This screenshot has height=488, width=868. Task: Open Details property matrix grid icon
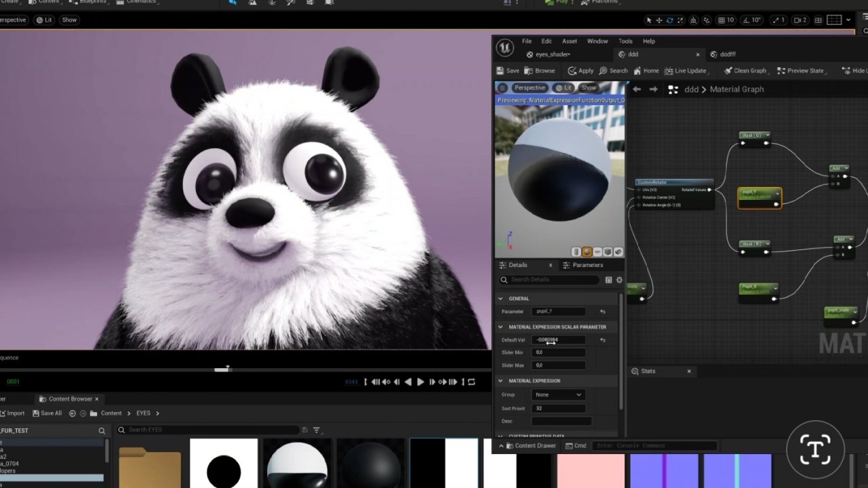(x=608, y=279)
